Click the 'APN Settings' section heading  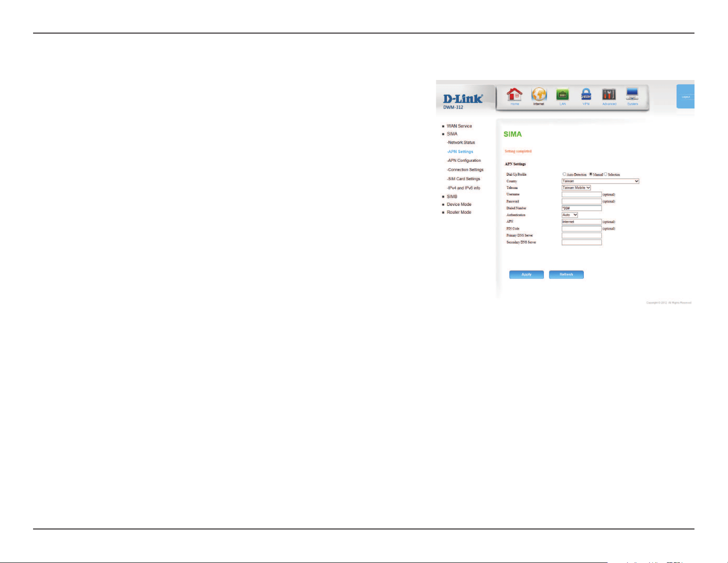click(x=515, y=164)
